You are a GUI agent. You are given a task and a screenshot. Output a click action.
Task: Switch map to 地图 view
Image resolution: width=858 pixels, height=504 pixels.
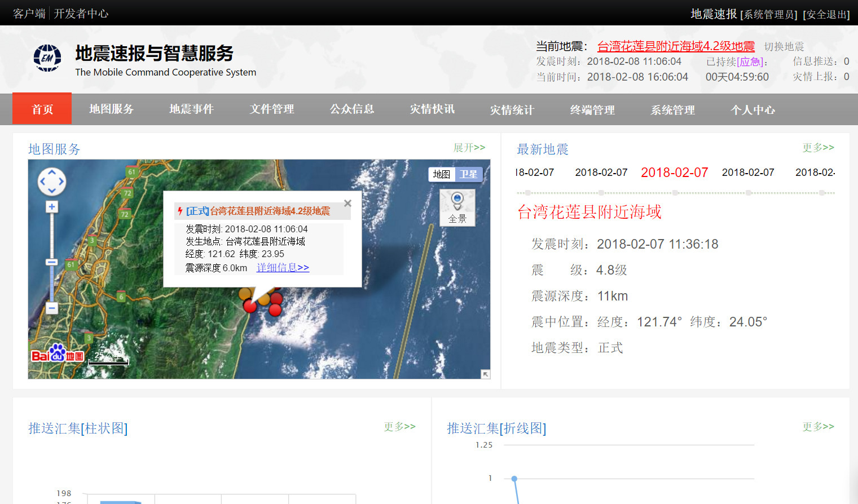click(441, 174)
